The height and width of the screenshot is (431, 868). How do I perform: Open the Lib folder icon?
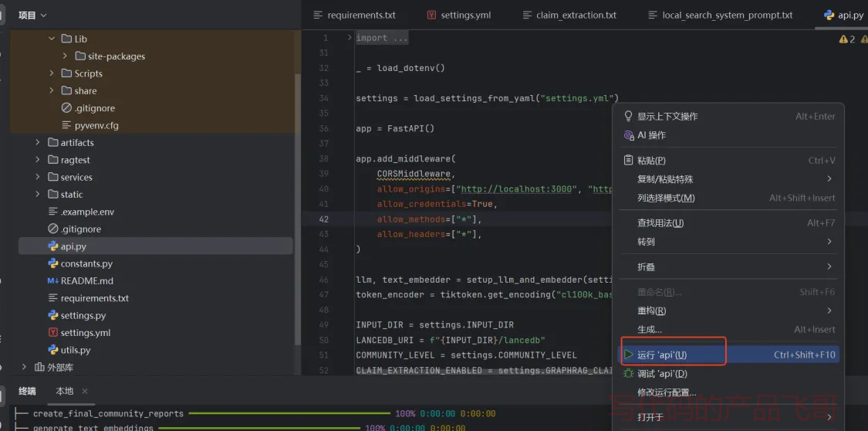[x=66, y=39]
